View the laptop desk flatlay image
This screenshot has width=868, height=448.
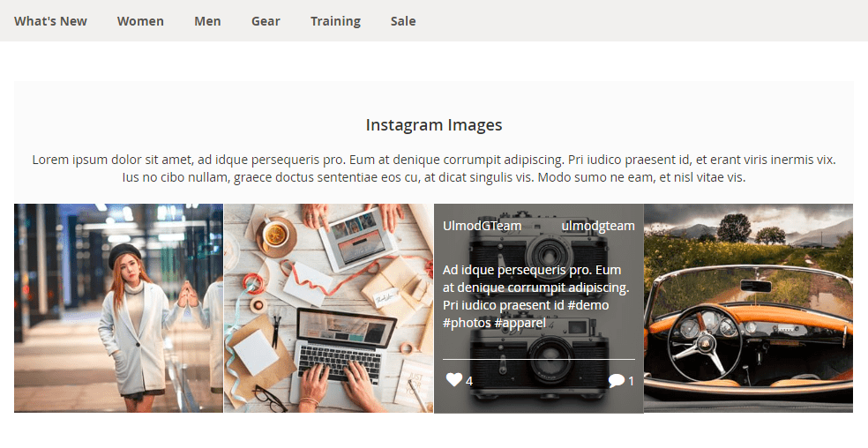[x=329, y=308]
